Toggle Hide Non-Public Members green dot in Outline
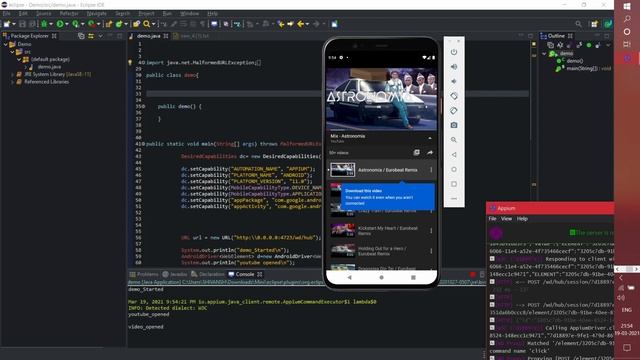Image resolution: width=640 pixels, height=360 pixels. tap(589, 45)
